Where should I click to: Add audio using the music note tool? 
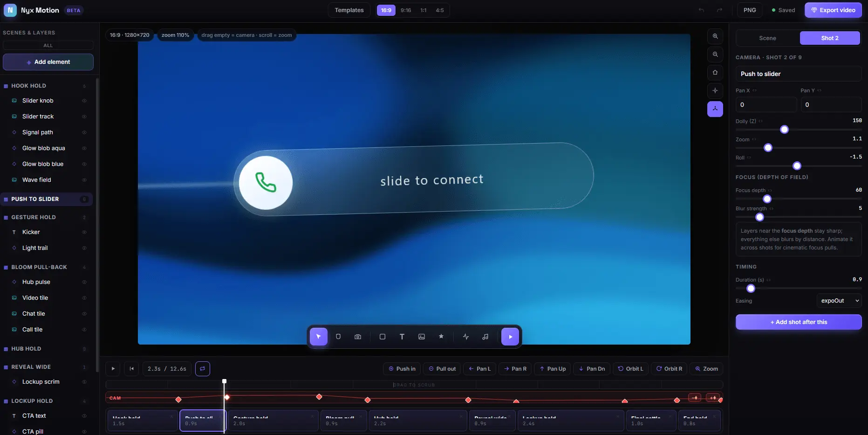coord(485,337)
